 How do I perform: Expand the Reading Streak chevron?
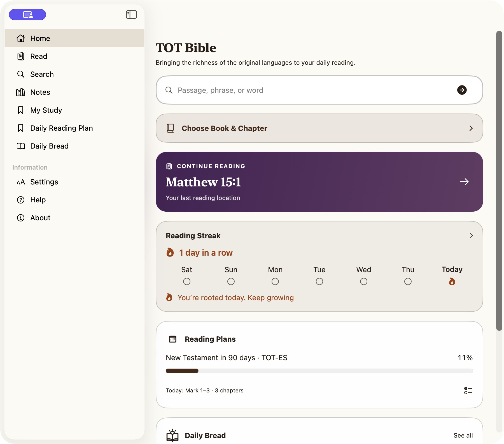(471, 235)
